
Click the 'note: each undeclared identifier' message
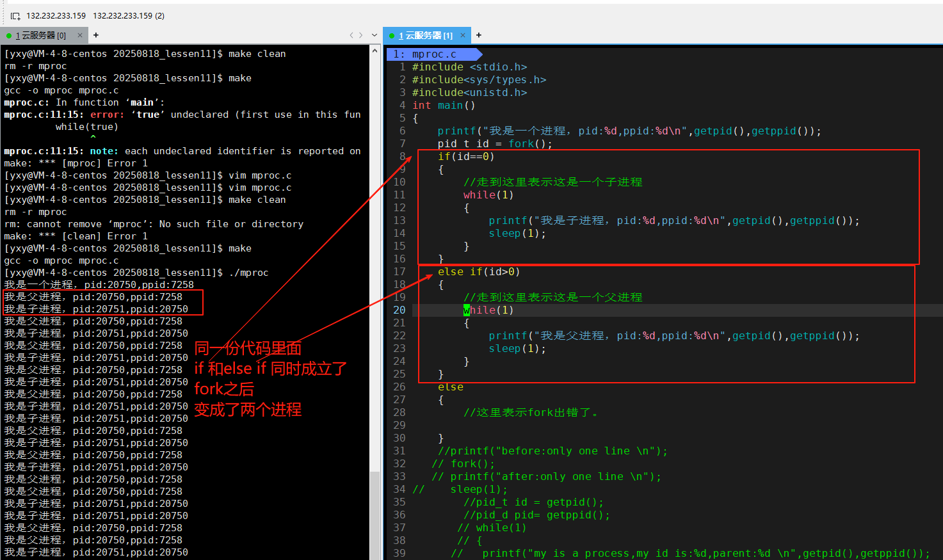pyautogui.click(x=182, y=151)
